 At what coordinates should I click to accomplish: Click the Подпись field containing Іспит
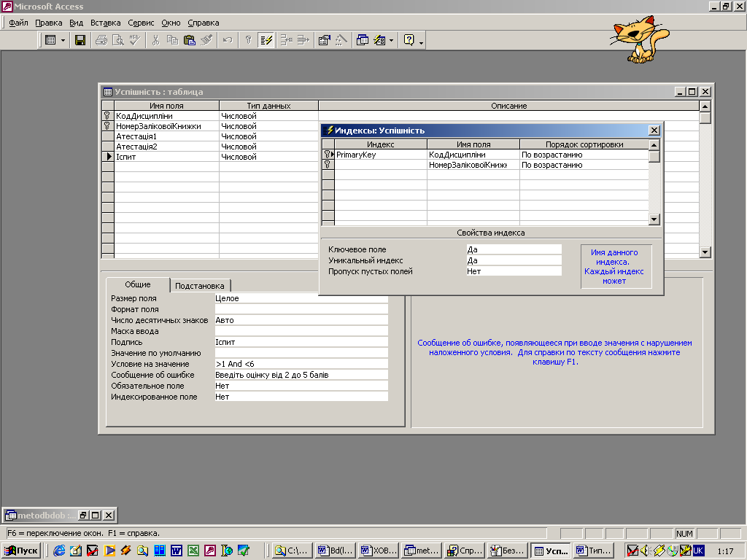[301, 342]
